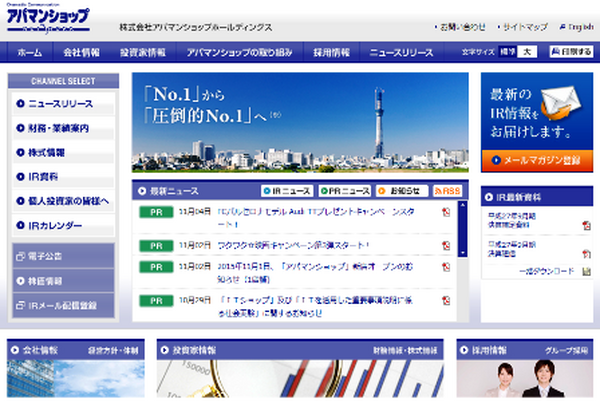Select IR資料 in Channel Select
The image size is (600, 403).
click(x=63, y=177)
